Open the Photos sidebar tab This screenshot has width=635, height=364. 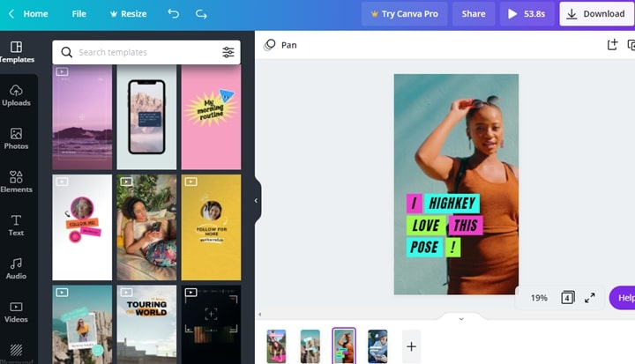[16, 139]
